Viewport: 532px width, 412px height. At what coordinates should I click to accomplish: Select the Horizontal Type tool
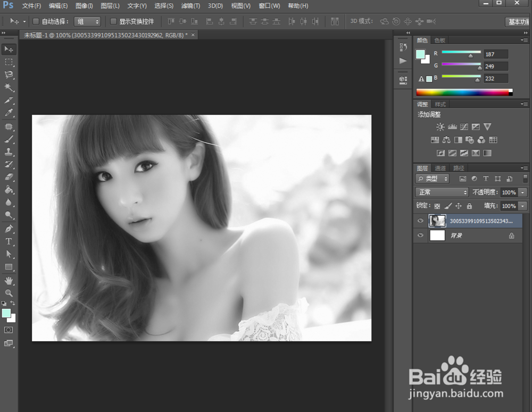tap(9, 241)
